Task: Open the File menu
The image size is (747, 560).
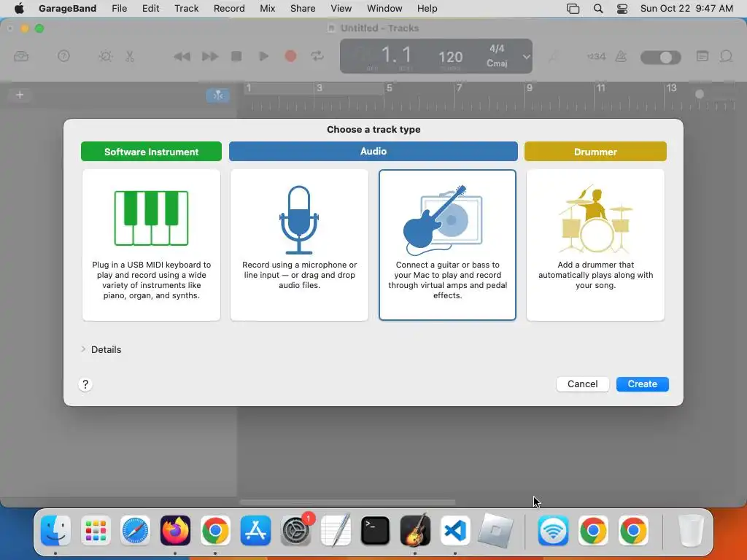Action: (x=119, y=8)
